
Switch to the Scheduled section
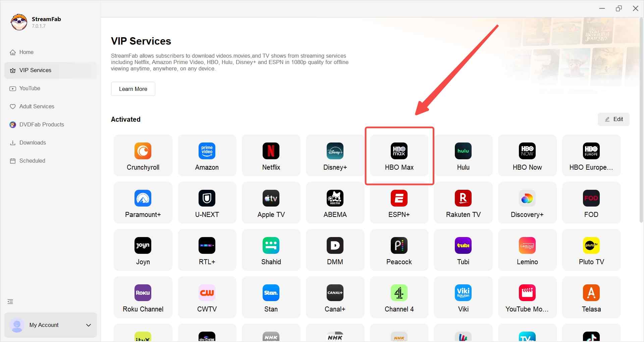(32, 161)
